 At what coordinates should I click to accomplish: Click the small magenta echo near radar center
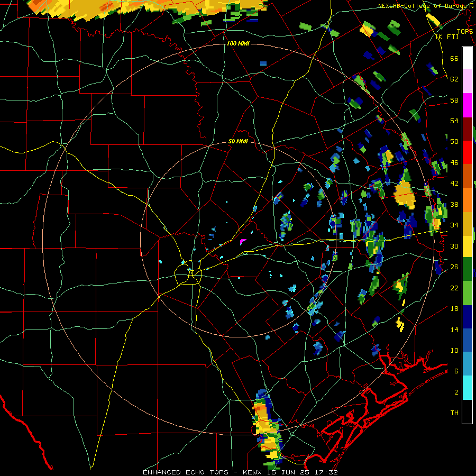243,242
